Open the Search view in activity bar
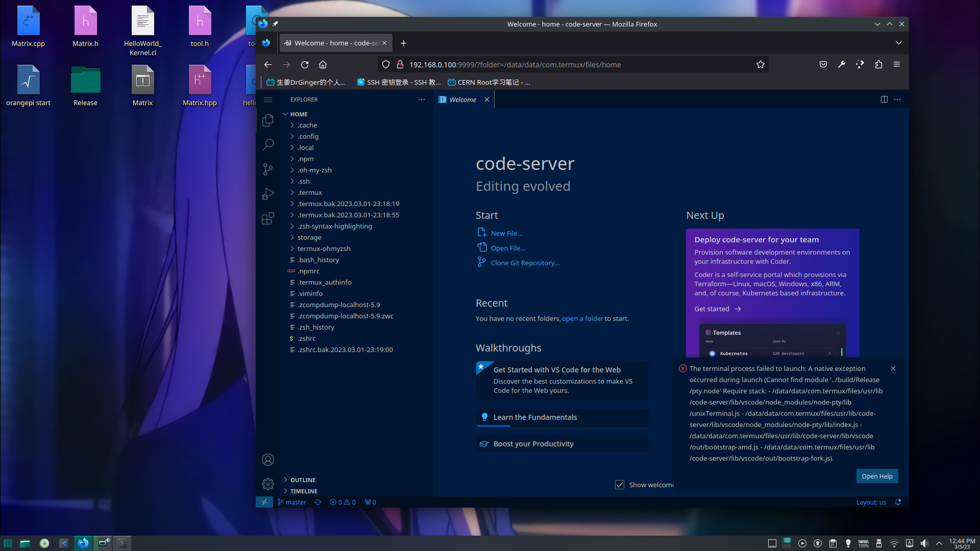980x551 pixels. [x=268, y=144]
